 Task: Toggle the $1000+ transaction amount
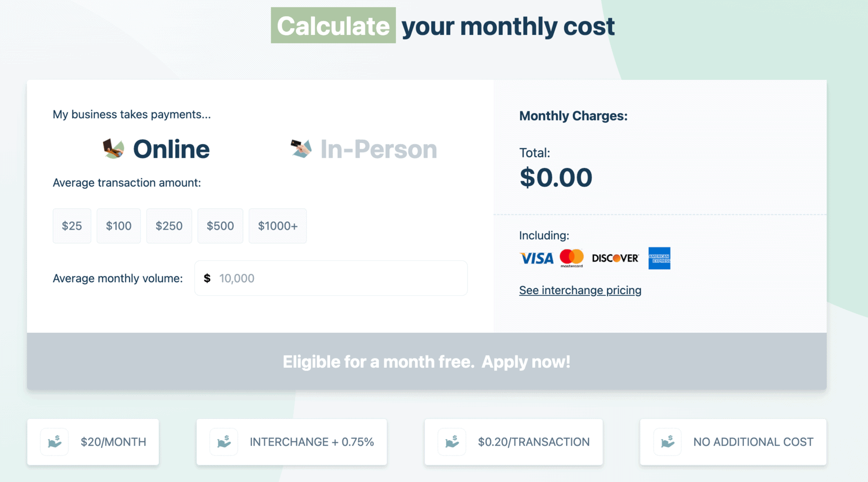tap(277, 226)
